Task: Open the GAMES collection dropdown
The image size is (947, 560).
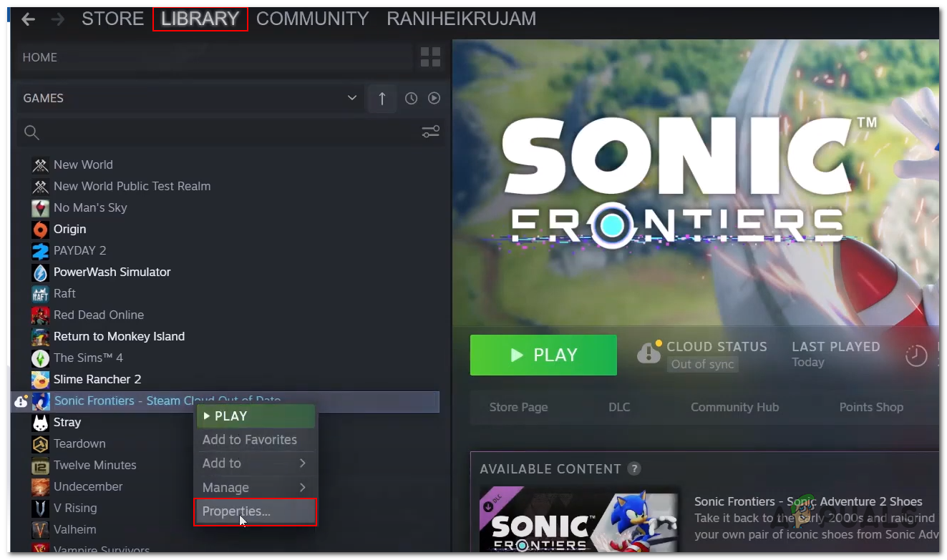Action: (190, 98)
